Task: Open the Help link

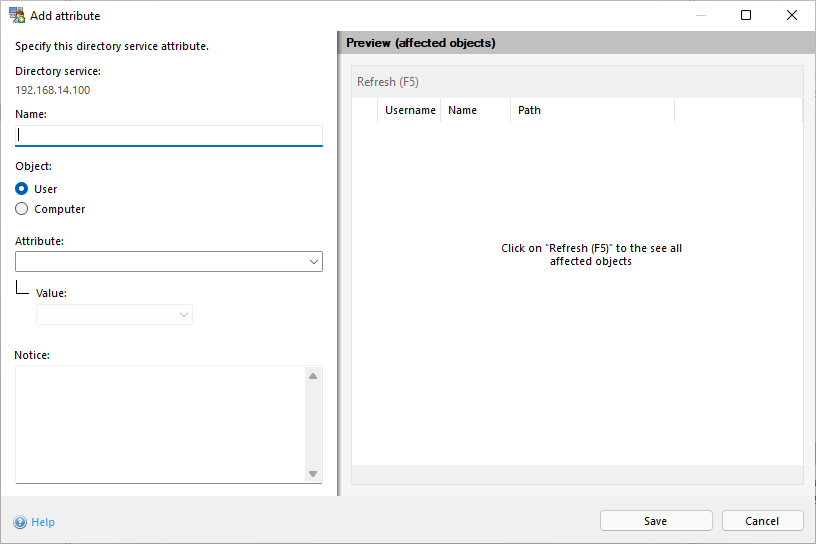Action: (x=43, y=522)
